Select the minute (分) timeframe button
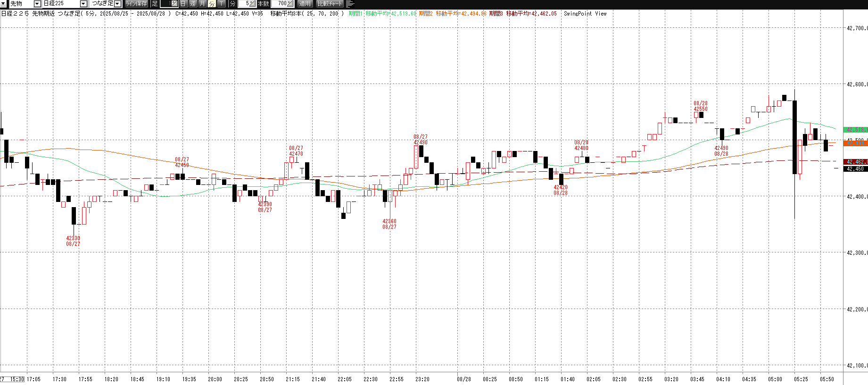This screenshot has width=868, height=385. 212,4
